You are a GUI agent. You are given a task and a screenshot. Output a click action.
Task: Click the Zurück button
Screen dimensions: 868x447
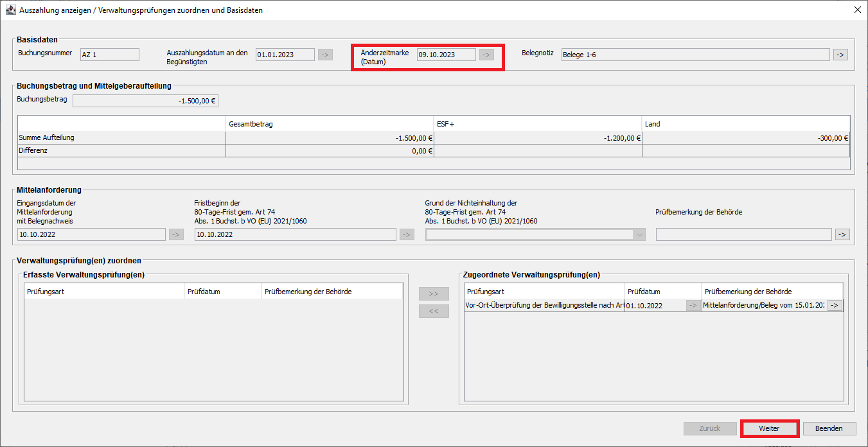[710, 428]
